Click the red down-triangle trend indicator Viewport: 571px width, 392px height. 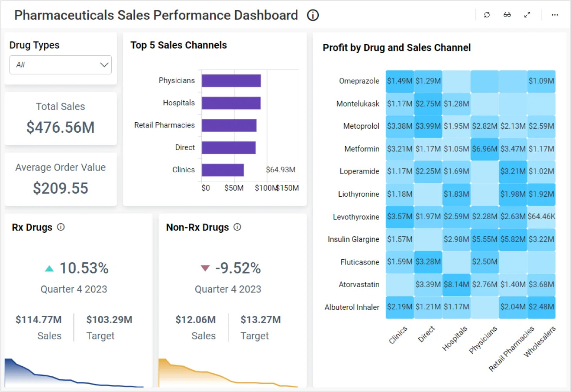(205, 269)
